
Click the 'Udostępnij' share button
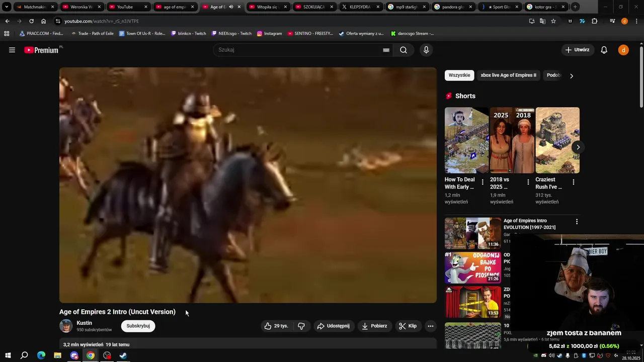(335, 326)
